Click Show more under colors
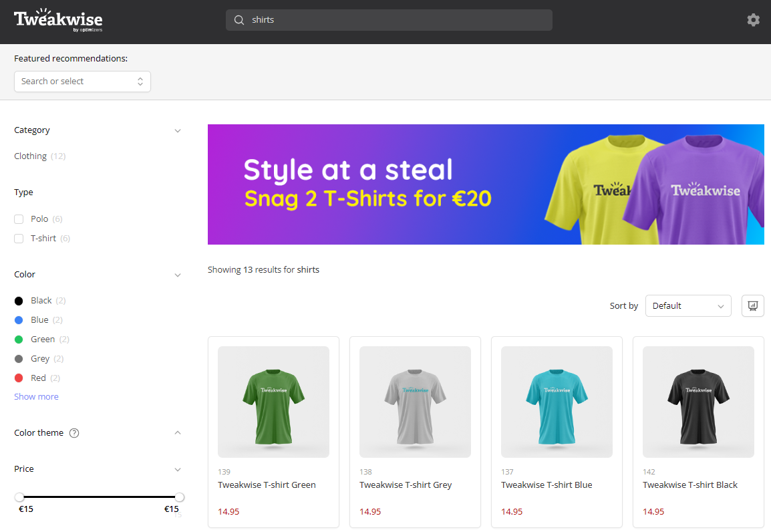Screen dimensions: 771x532 36,396
